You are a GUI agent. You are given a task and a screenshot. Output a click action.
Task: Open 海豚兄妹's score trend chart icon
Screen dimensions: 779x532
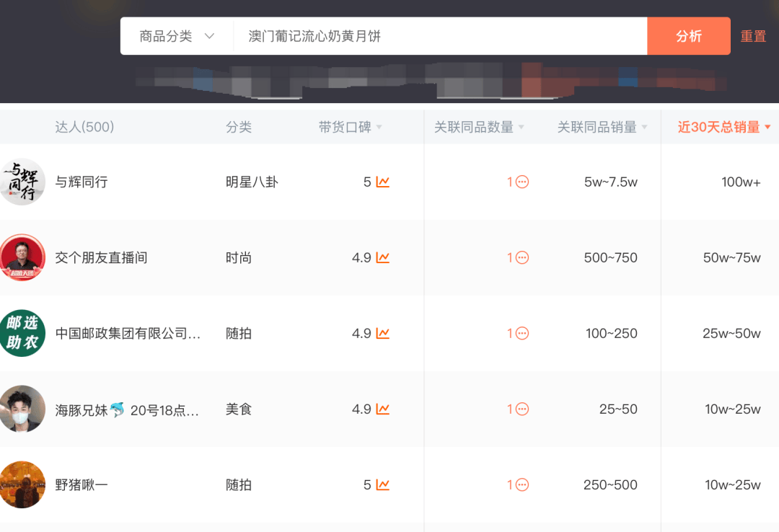384,409
